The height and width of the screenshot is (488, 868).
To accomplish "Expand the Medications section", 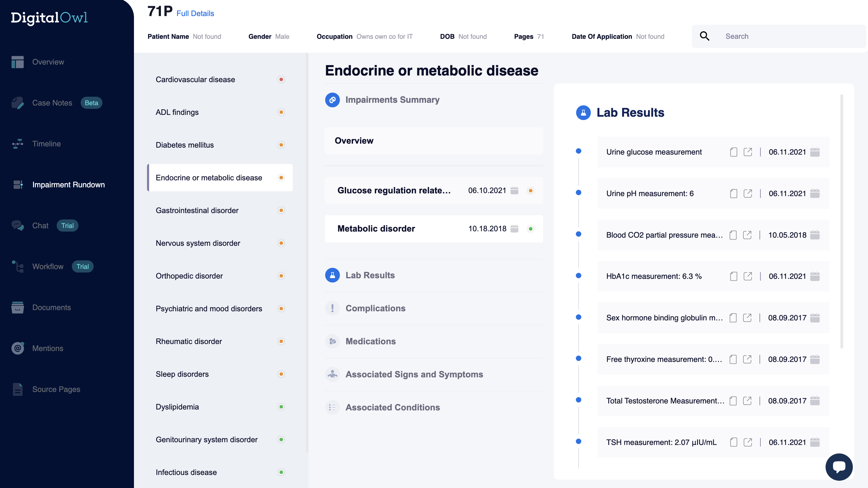I will click(371, 341).
